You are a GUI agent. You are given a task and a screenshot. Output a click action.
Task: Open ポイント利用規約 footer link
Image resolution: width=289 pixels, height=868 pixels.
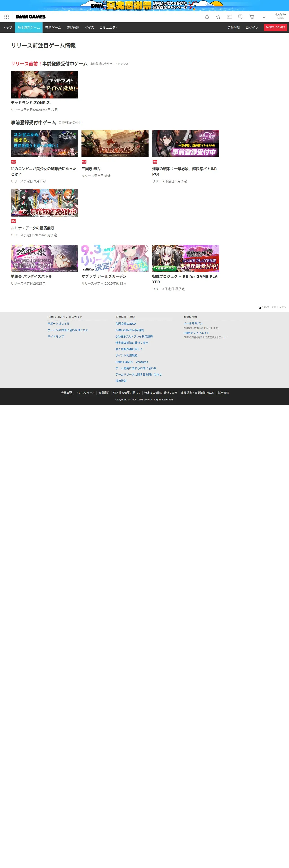click(126, 356)
